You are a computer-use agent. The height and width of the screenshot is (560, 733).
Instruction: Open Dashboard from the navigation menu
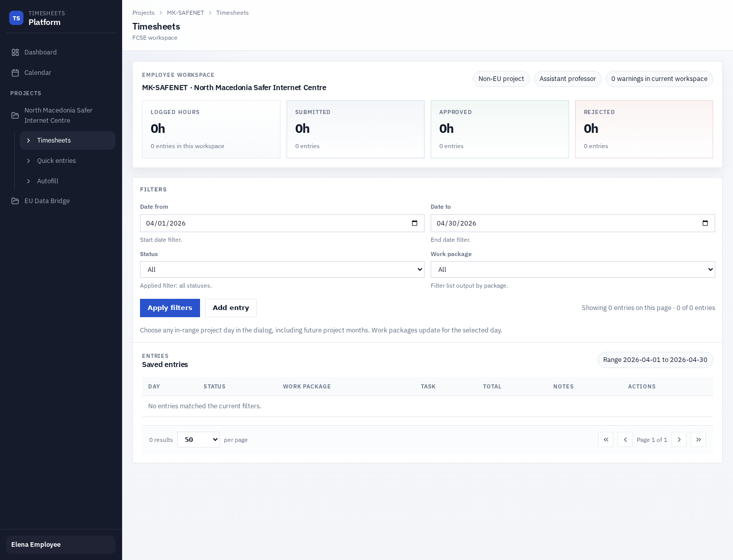click(x=40, y=52)
